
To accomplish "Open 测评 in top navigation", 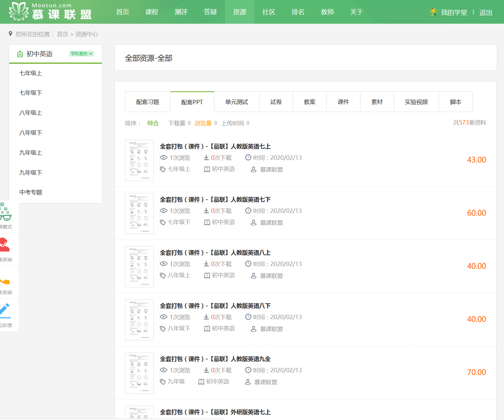I will pos(181,12).
